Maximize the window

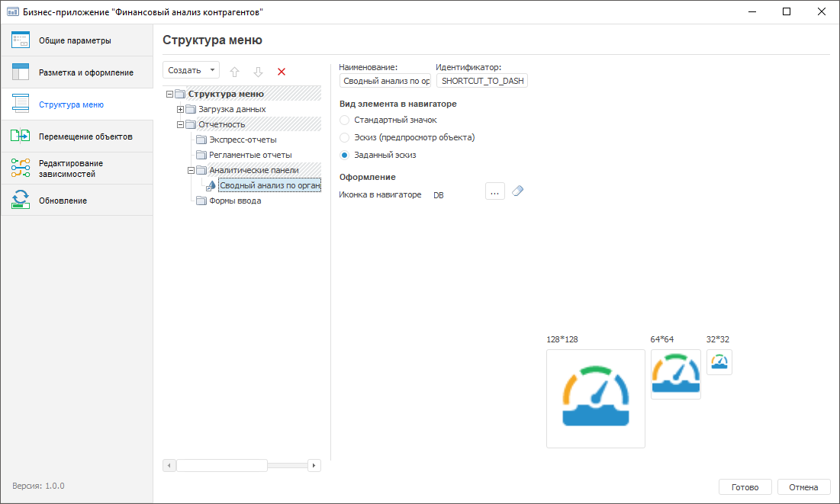pos(787,11)
